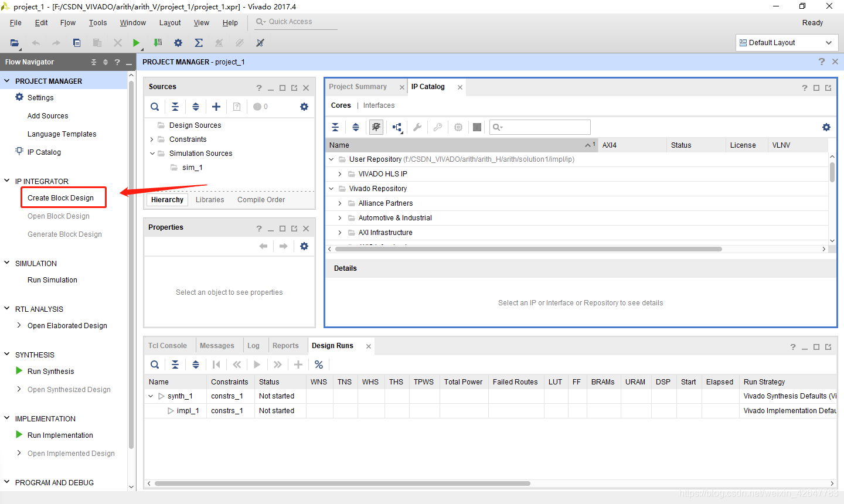Collapse all in the Sources panel
844x504 pixels.
coord(175,107)
